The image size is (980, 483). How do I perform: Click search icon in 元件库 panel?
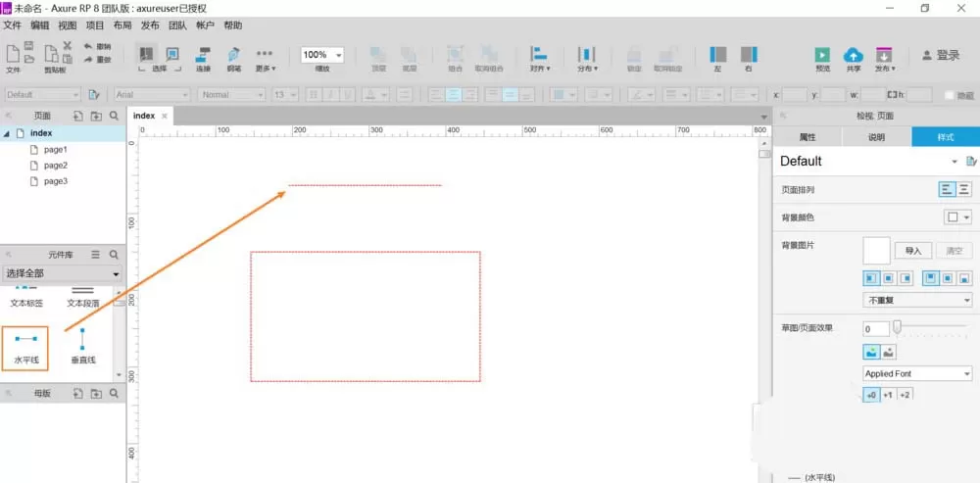pos(114,255)
